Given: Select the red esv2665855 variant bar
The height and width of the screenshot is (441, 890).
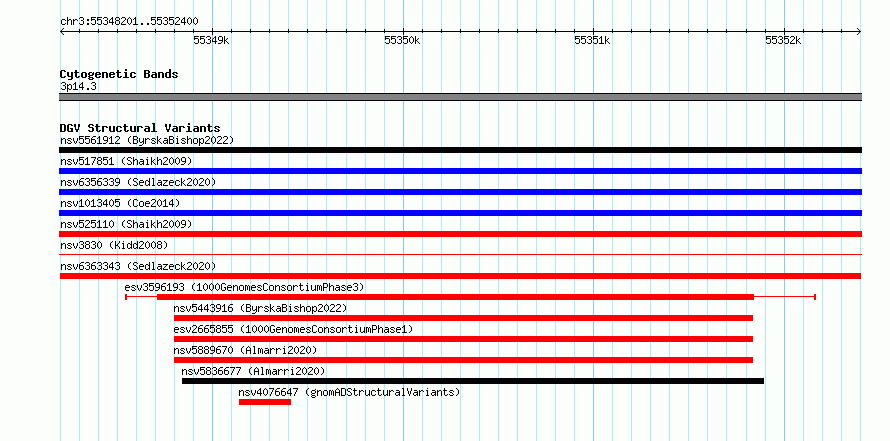Looking at the screenshot, I should [463, 339].
